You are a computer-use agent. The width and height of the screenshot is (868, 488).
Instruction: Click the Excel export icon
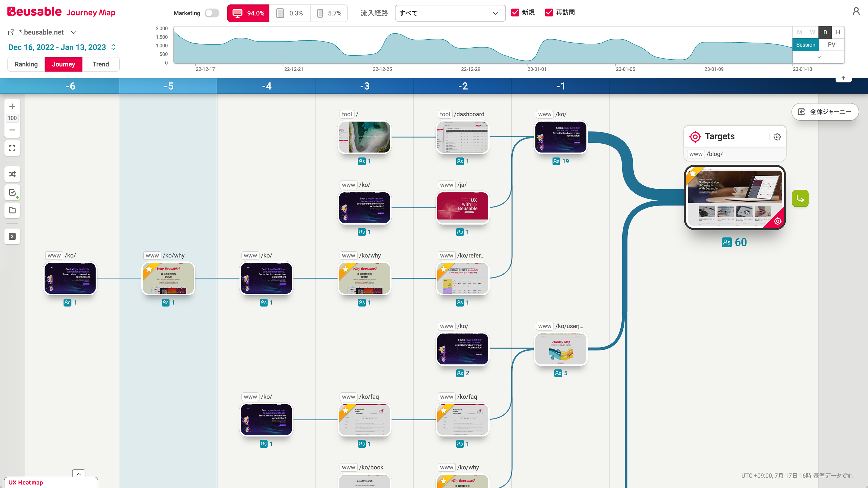pos(12,236)
